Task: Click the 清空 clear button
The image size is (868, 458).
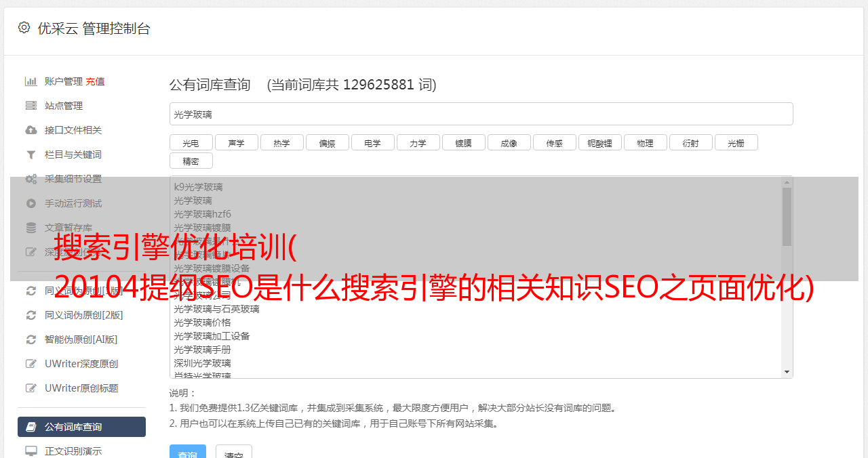Action: coord(234,452)
